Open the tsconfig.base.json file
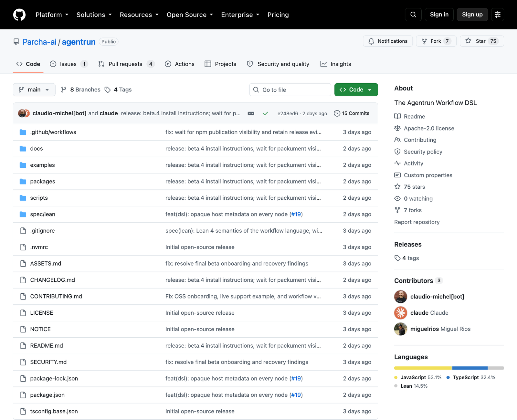The image size is (517, 420). pos(54,411)
